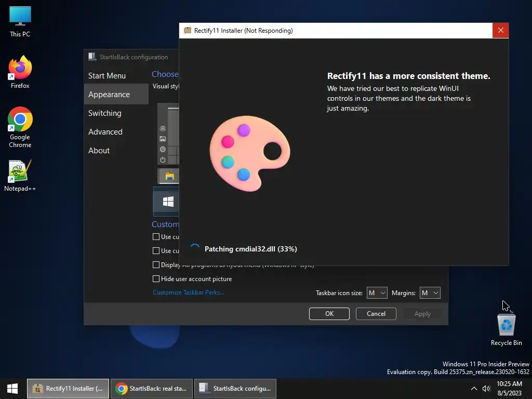Launch Firefox from the desktop
Image resolution: width=532 pixels, height=399 pixels.
click(x=20, y=72)
